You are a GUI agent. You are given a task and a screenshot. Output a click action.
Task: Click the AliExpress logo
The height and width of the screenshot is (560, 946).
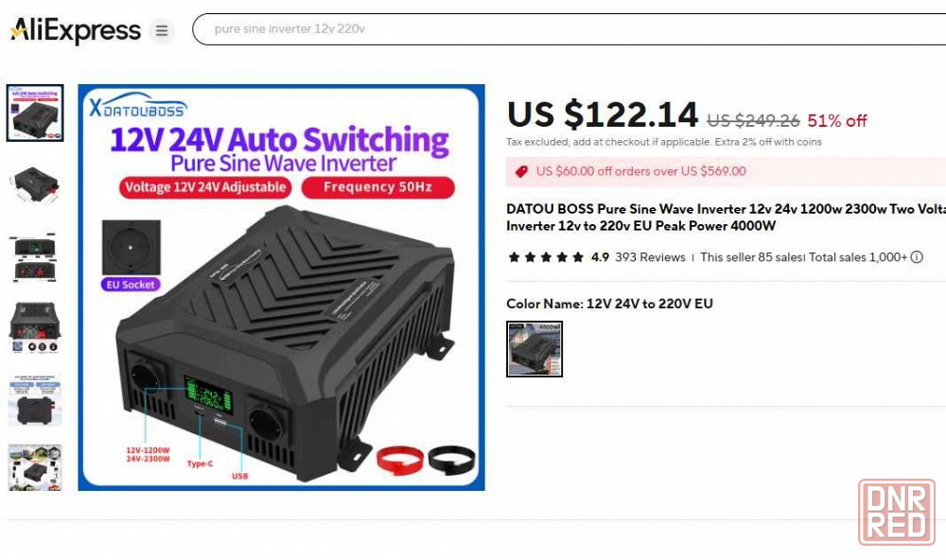(x=76, y=29)
